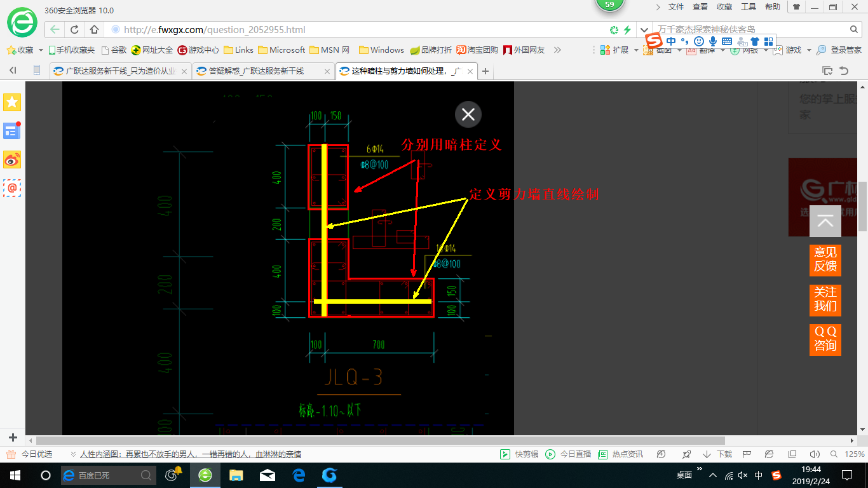Screen dimensions: 868x488
Task: Click the browser back arrow
Action: point(55,29)
